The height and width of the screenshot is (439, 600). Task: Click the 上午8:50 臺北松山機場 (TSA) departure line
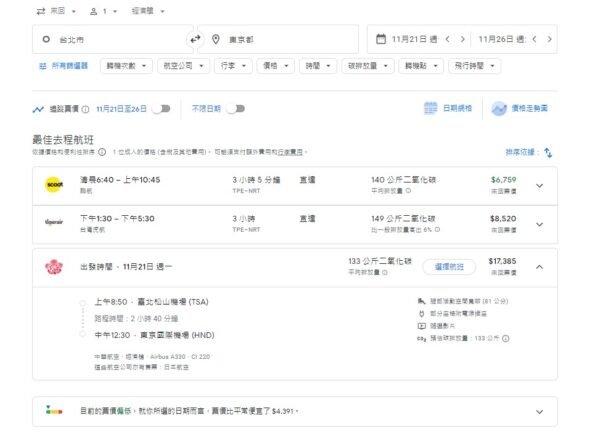[152, 302]
